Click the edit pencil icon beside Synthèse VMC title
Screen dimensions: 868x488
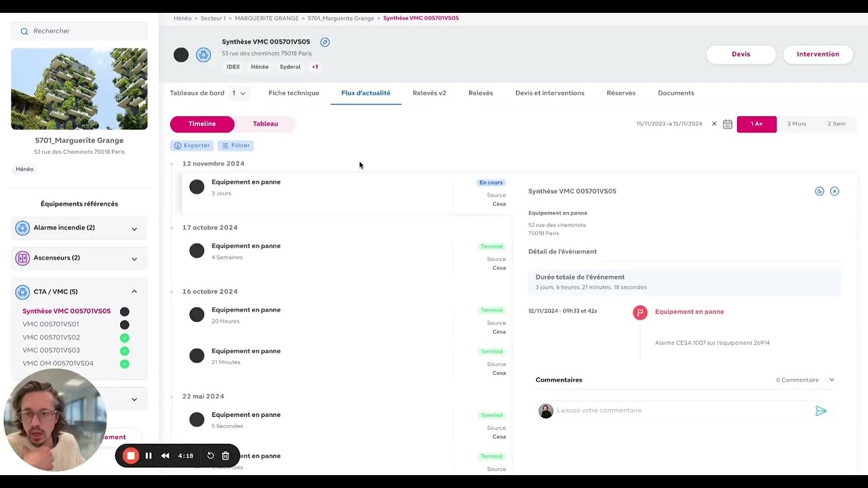point(325,42)
